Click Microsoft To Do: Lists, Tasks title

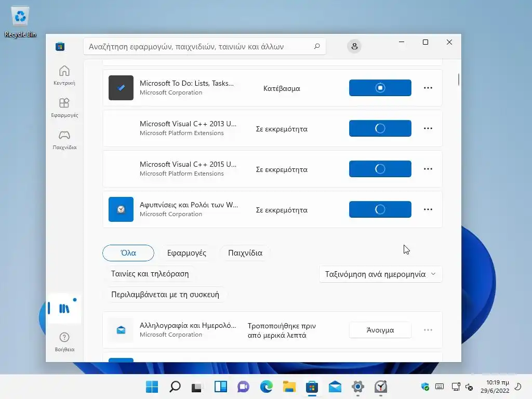point(187,83)
